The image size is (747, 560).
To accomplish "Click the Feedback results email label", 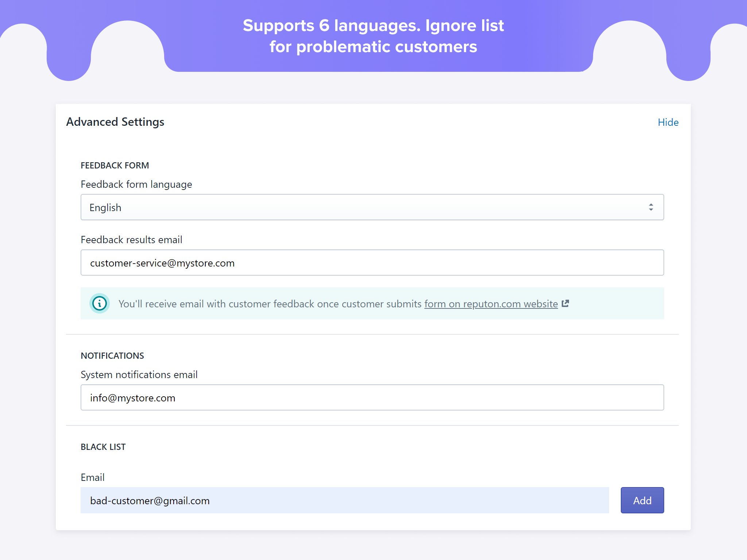I will [x=131, y=240].
